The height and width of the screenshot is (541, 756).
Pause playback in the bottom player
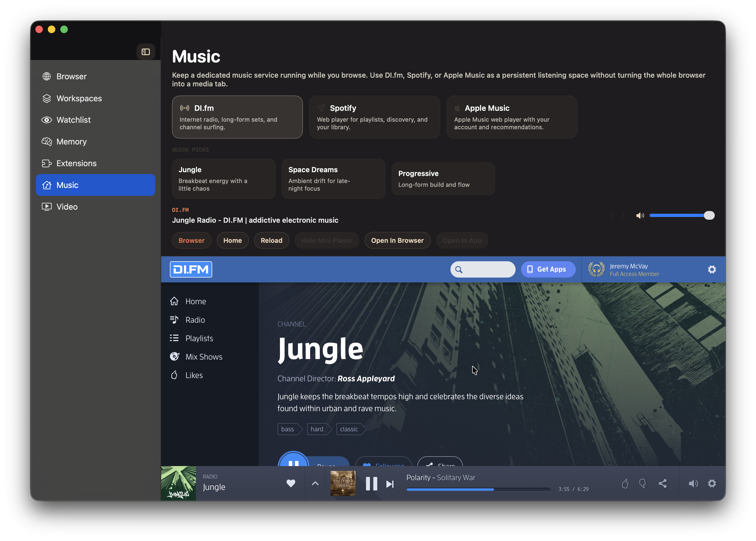click(x=371, y=484)
